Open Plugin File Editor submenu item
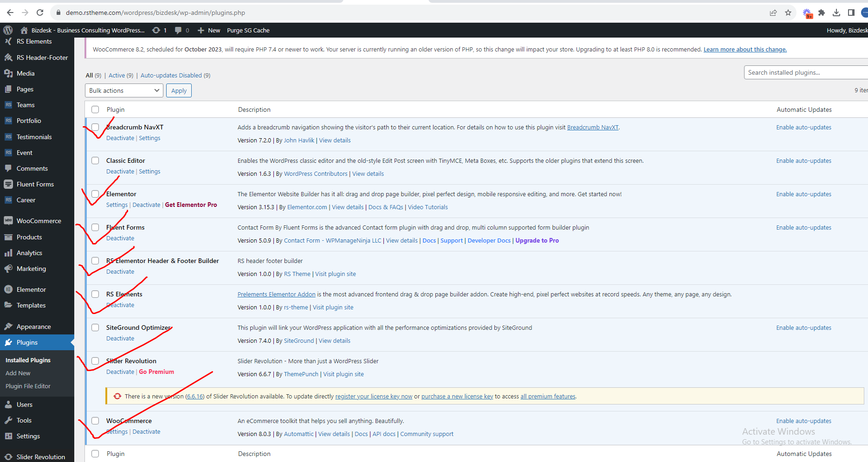 click(x=28, y=386)
